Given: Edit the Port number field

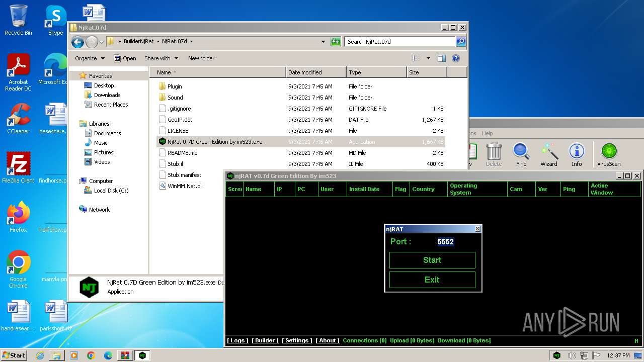Looking at the screenshot, I should 445,241.
